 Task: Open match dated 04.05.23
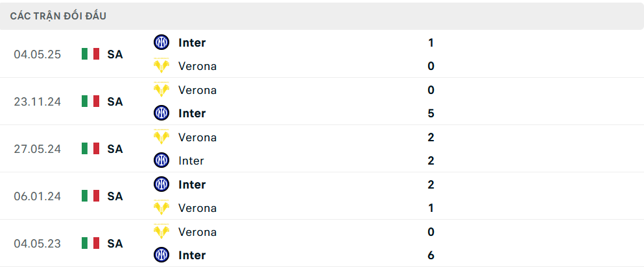coord(38,244)
